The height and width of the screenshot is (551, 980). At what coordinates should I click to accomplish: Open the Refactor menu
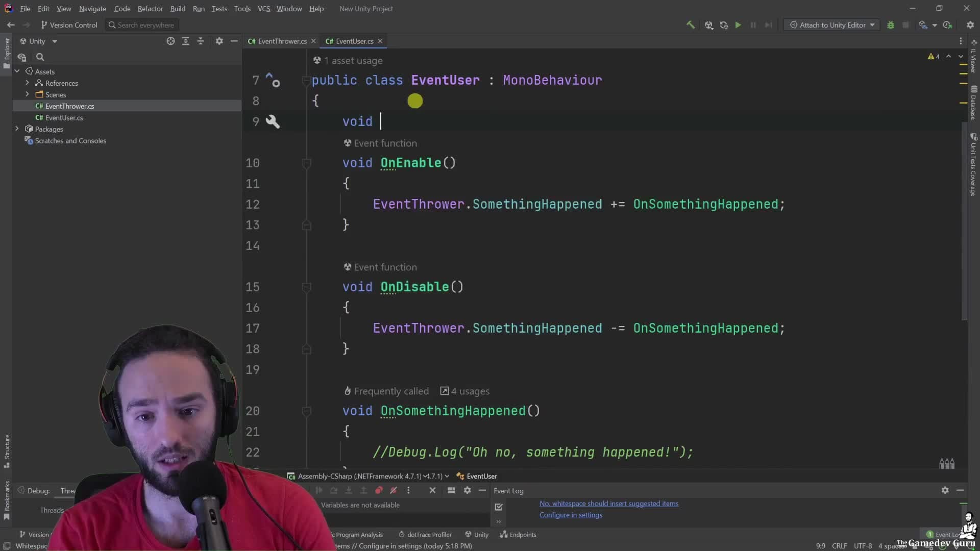pyautogui.click(x=150, y=9)
